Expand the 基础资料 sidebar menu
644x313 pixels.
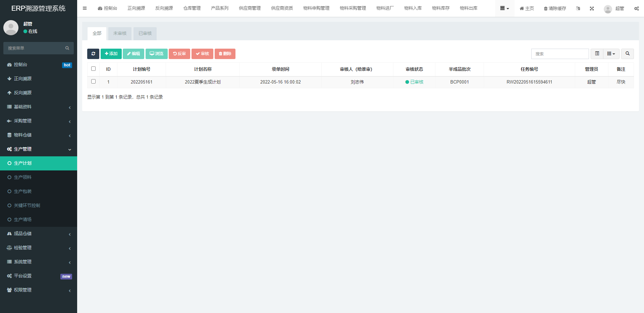(39, 107)
